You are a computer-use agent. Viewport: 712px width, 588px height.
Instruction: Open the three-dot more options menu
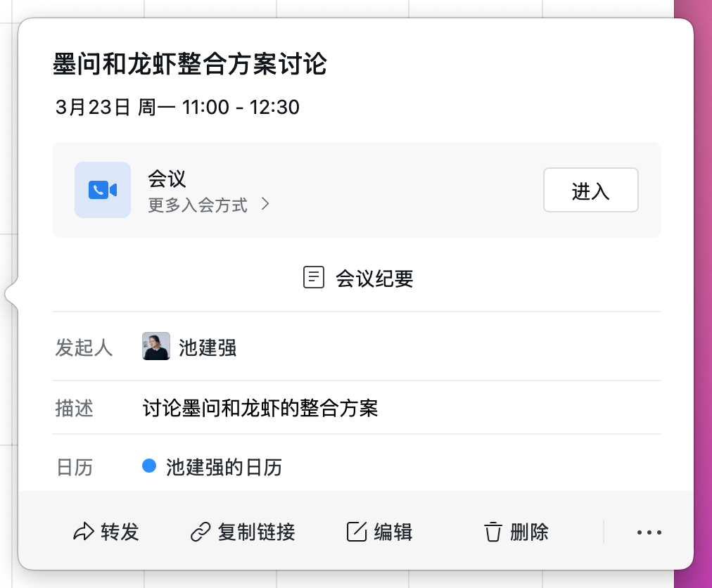coord(649,532)
